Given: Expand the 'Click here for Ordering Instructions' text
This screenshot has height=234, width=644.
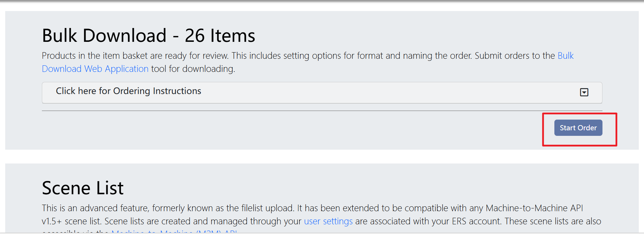Looking at the screenshot, I should pyautogui.click(x=128, y=91).
